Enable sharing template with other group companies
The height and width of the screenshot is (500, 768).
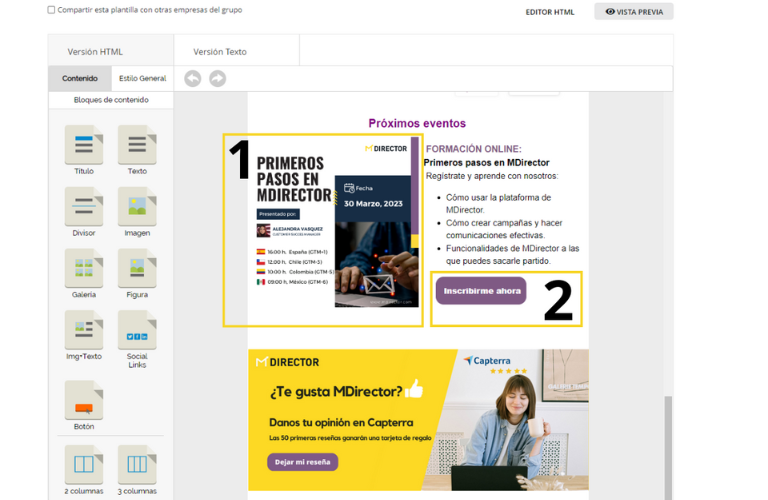[x=51, y=10]
